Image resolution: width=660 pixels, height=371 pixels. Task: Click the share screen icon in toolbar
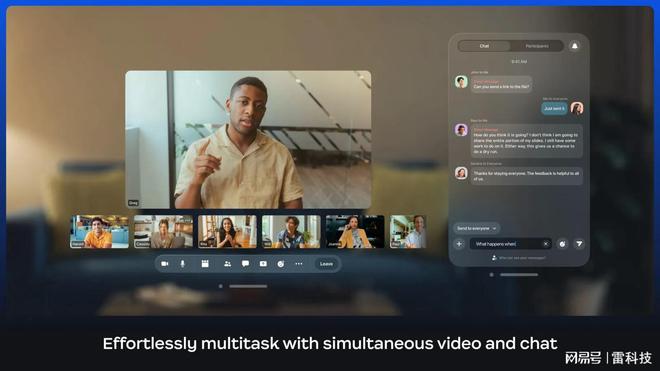click(263, 264)
